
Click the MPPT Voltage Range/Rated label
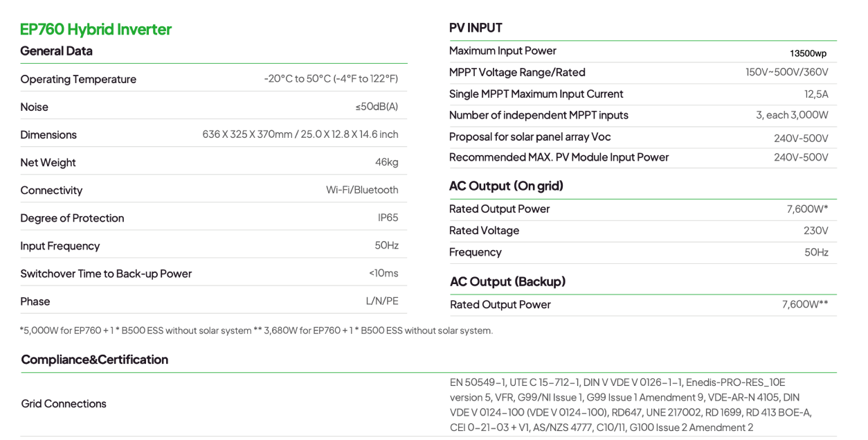(x=517, y=73)
